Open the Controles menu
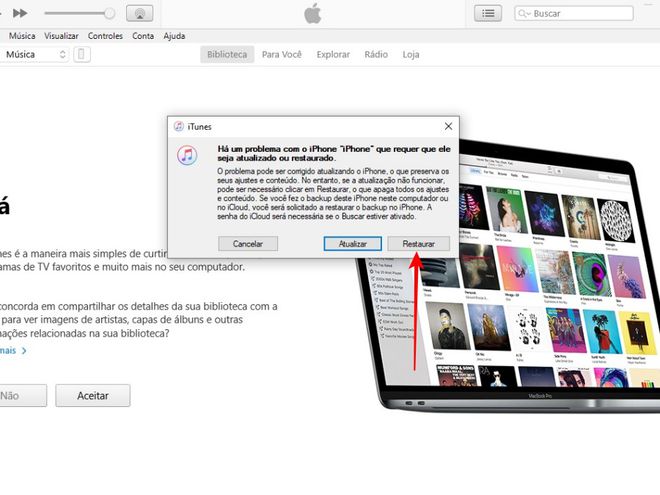Screen dimensions: 660x495 105,36
